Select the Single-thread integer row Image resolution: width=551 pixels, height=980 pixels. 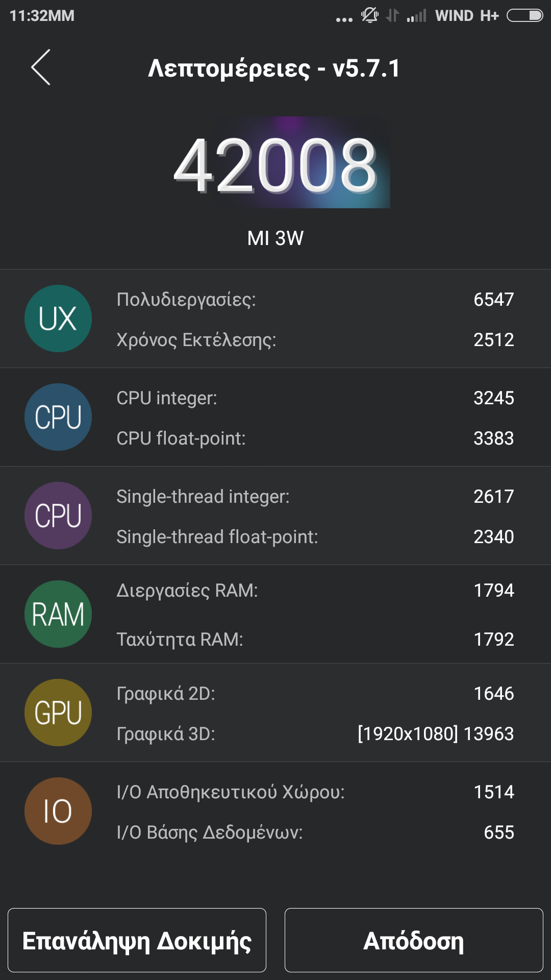point(315,497)
